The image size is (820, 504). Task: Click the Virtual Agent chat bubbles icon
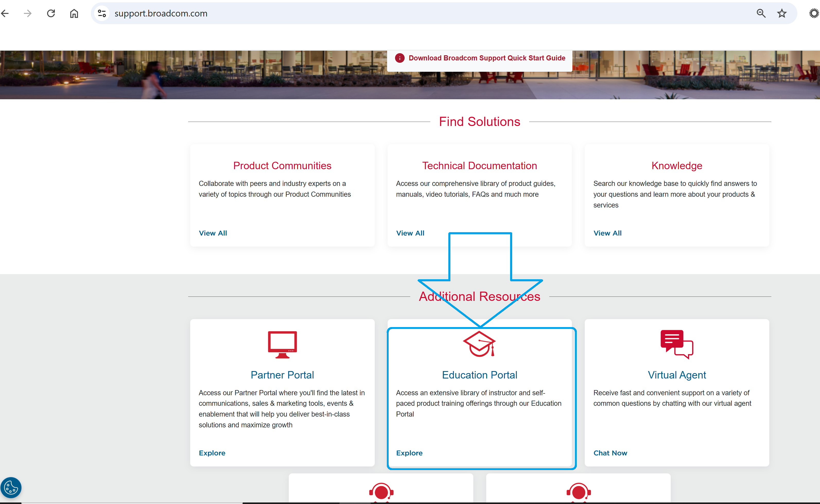(x=677, y=345)
